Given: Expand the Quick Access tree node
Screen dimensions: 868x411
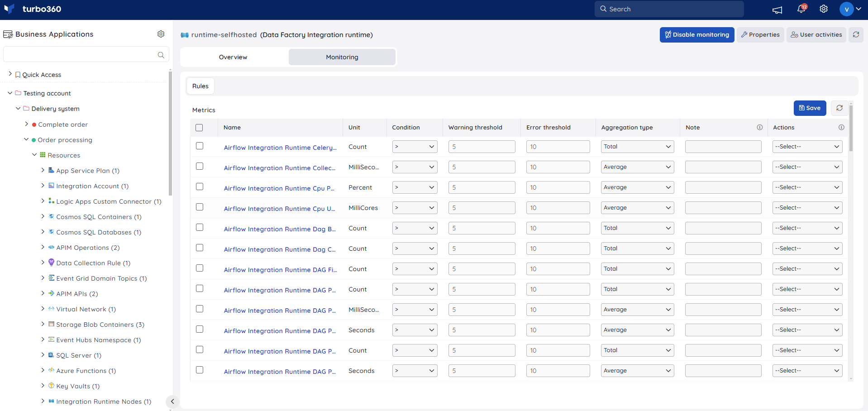Looking at the screenshot, I should click(x=10, y=74).
